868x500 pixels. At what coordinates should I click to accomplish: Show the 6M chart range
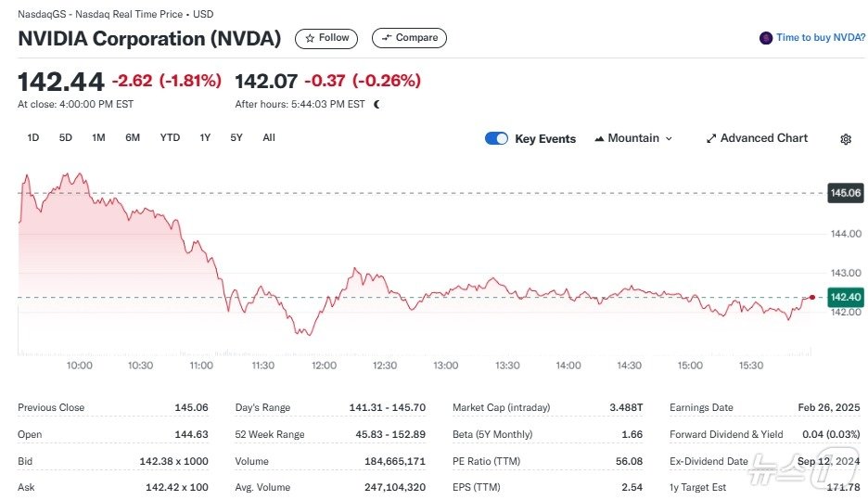pos(133,138)
